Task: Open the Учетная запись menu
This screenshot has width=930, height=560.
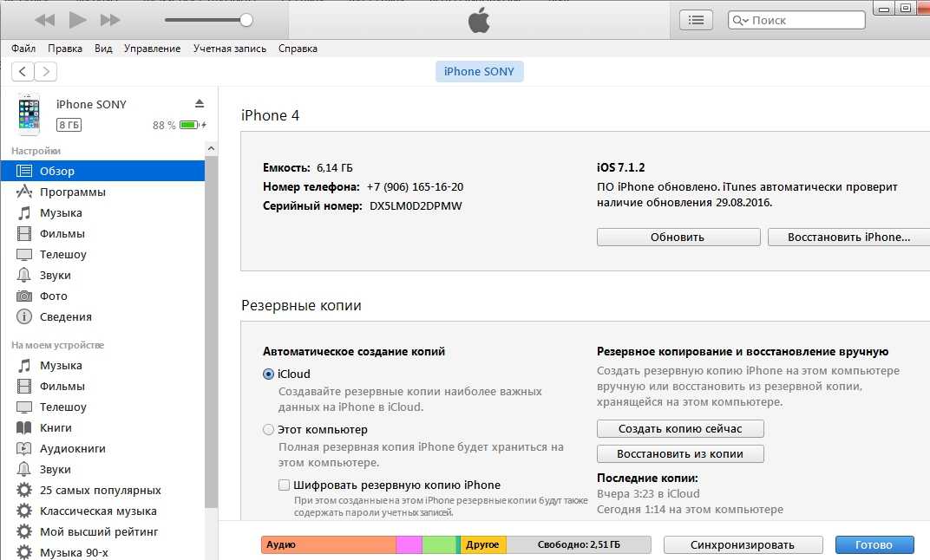Action: coord(229,49)
